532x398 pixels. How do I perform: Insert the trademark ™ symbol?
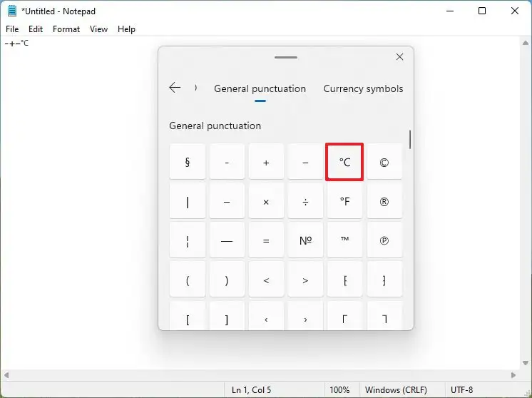344,240
